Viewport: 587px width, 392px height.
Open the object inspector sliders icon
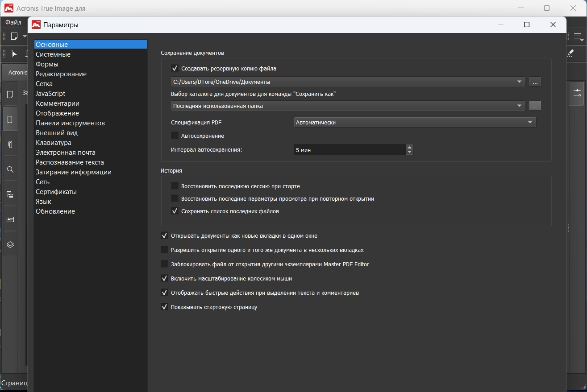point(577,93)
